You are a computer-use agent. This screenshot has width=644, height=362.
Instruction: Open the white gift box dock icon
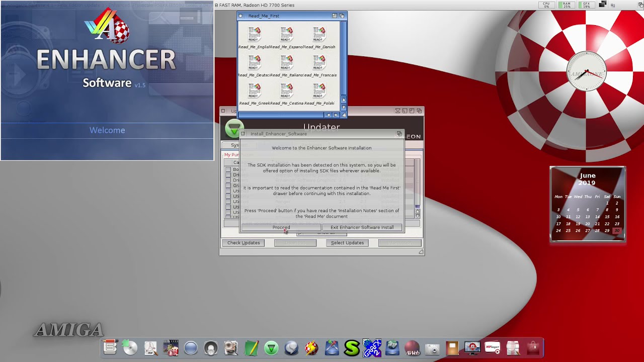[513, 347]
